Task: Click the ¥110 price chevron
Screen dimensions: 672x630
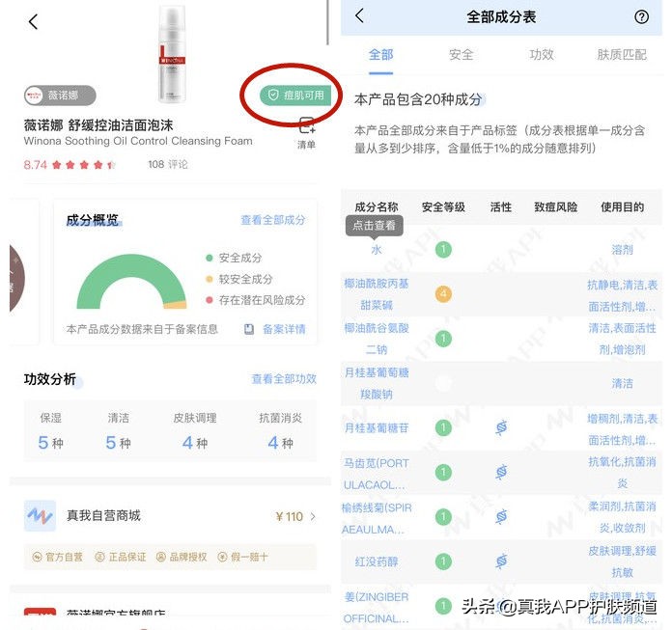Action: 313,516
